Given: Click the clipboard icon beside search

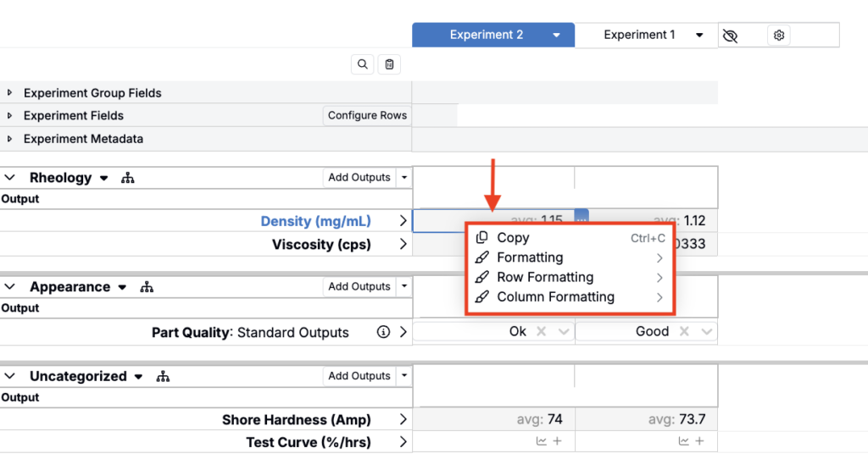Looking at the screenshot, I should [x=389, y=64].
